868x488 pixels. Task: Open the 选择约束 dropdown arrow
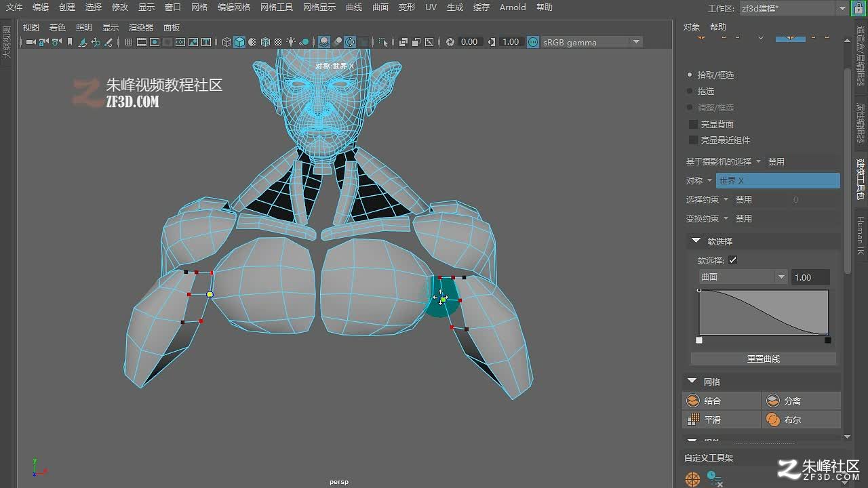(x=726, y=199)
